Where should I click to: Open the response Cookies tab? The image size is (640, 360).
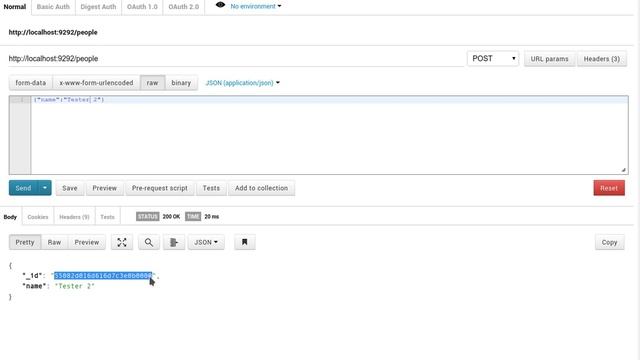point(38,217)
